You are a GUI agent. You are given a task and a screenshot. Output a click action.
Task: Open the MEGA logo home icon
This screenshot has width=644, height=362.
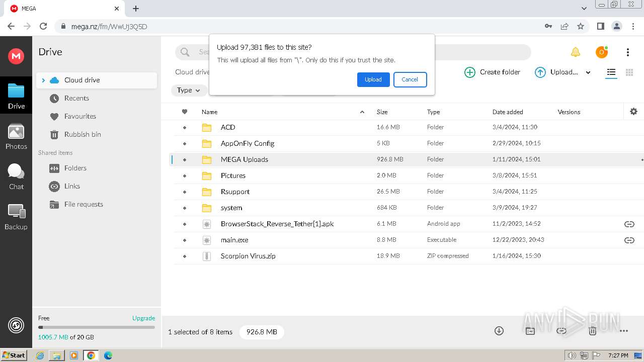[16, 56]
